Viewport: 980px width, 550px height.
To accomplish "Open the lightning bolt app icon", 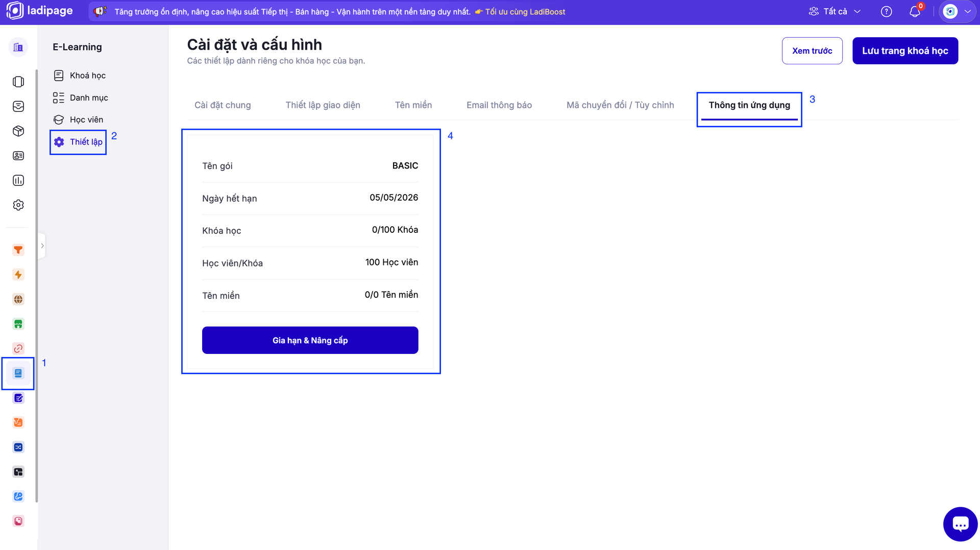I will pyautogui.click(x=18, y=275).
